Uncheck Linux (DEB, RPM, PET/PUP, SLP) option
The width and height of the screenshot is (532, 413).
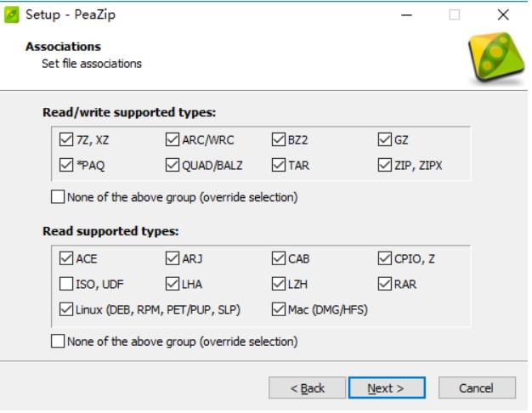[x=68, y=308]
